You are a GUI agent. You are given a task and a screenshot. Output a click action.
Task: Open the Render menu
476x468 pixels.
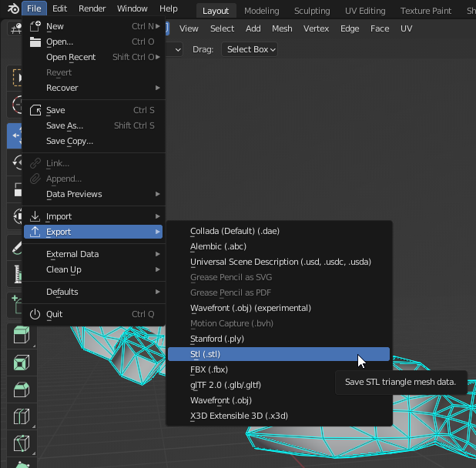click(92, 8)
